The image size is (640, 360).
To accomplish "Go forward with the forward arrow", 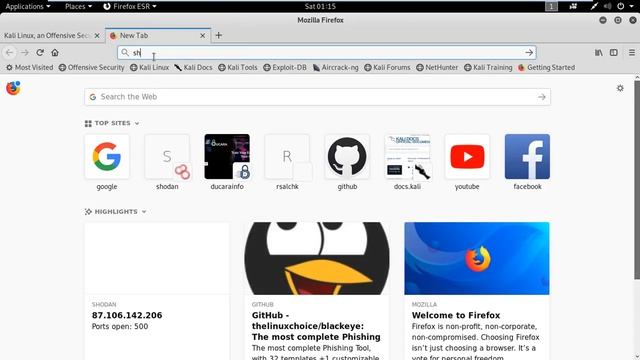I will tap(24, 53).
